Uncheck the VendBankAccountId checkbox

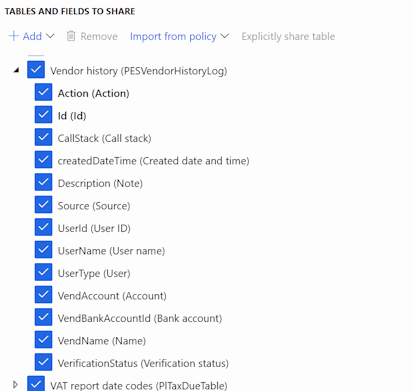(x=43, y=317)
